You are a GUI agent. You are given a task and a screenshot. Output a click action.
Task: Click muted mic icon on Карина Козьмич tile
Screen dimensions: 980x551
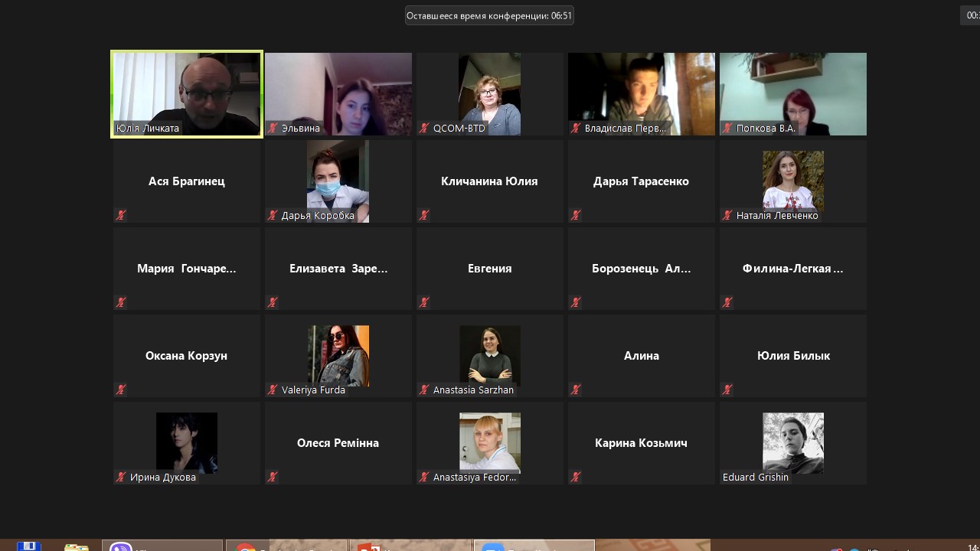point(576,478)
